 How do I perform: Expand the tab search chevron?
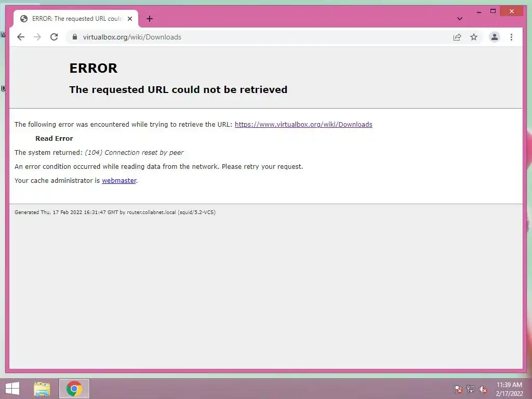tap(460, 19)
